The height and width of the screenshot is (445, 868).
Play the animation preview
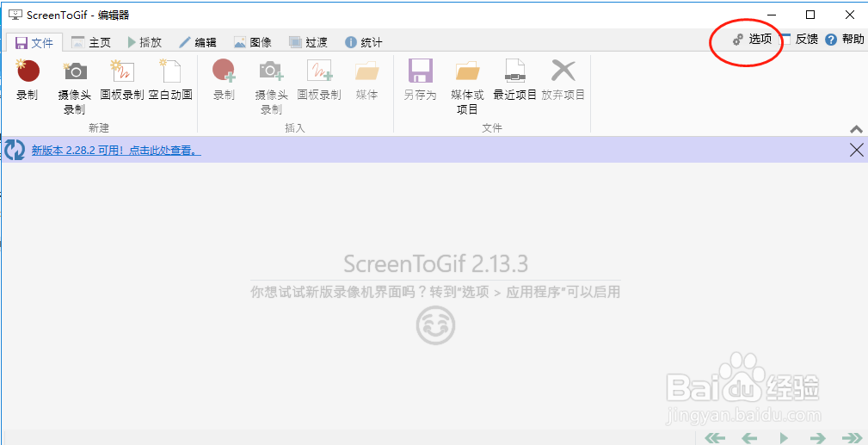(784, 438)
